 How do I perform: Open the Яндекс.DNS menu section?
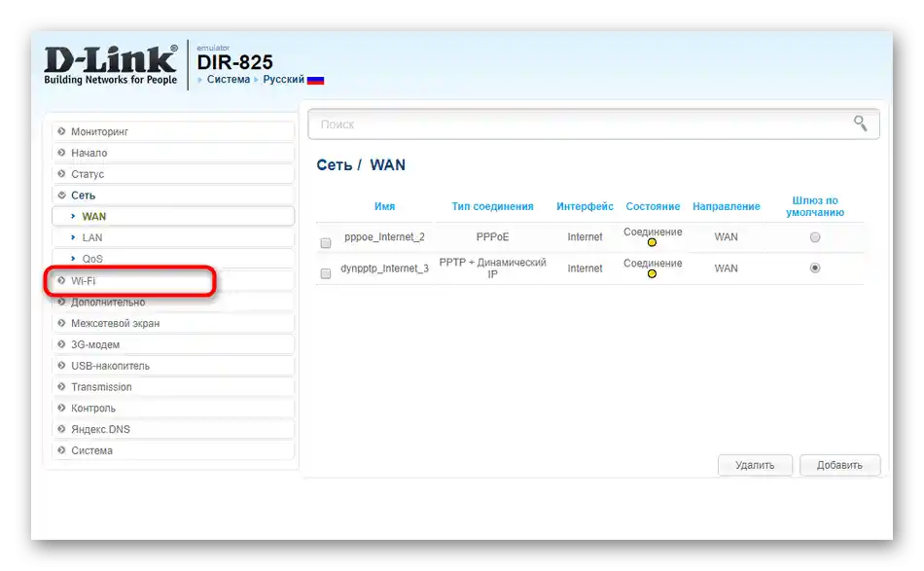pyautogui.click(x=173, y=429)
